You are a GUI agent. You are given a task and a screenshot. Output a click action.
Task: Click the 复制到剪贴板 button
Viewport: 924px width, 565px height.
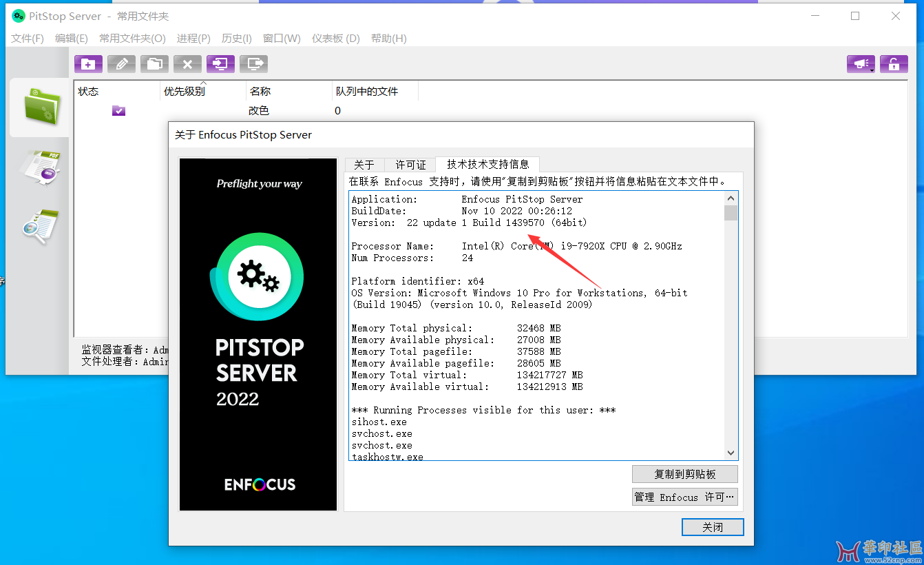click(x=684, y=474)
